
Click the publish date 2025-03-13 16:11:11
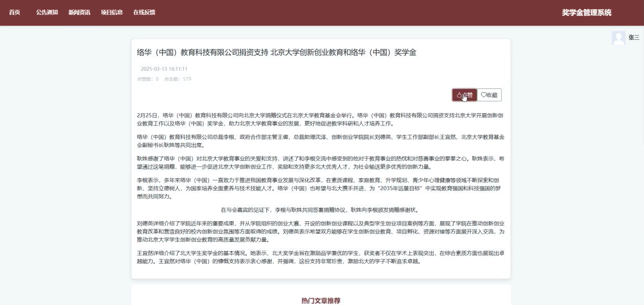pyautogui.click(x=164, y=69)
